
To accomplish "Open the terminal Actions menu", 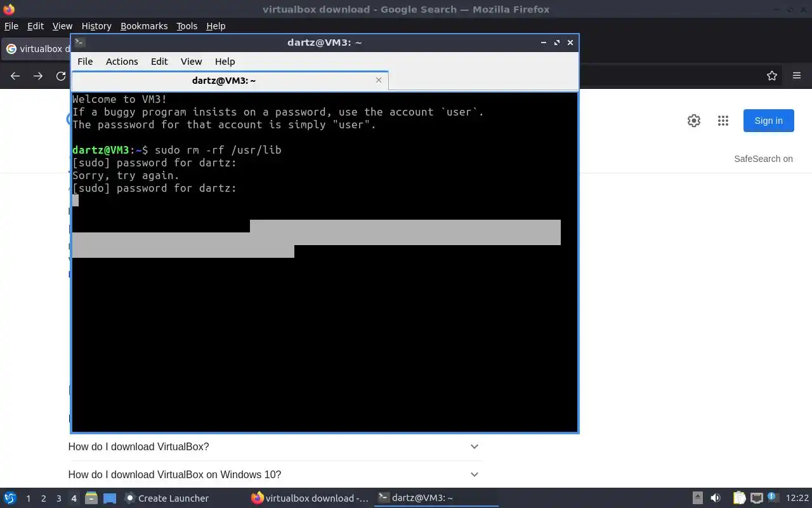I will point(122,62).
